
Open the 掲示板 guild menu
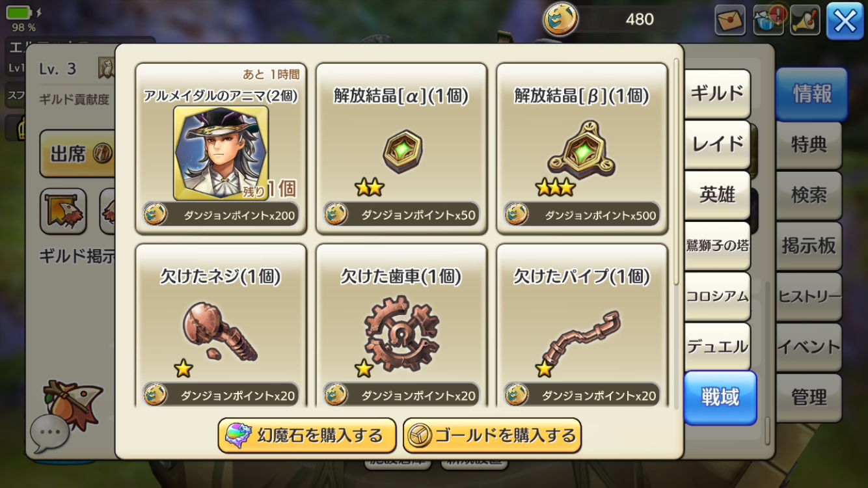tap(809, 245)
